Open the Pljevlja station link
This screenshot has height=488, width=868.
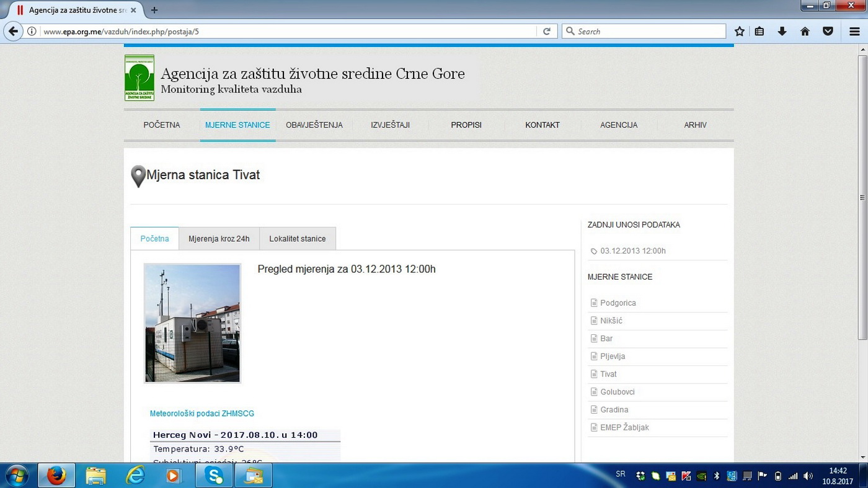point(613,357)
